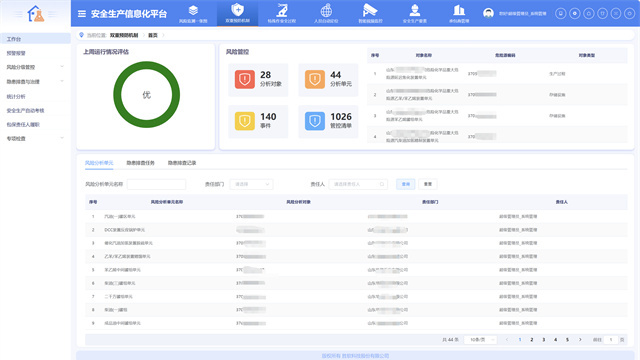Click the 双重预防机制 breadcrumb
This screenshot has width=640, height=360.
pos(124,35)
